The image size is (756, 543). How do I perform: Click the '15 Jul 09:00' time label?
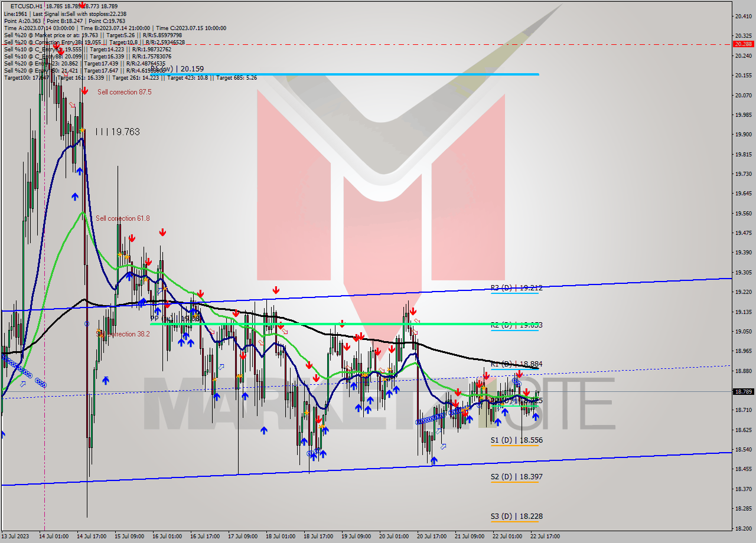129,537
